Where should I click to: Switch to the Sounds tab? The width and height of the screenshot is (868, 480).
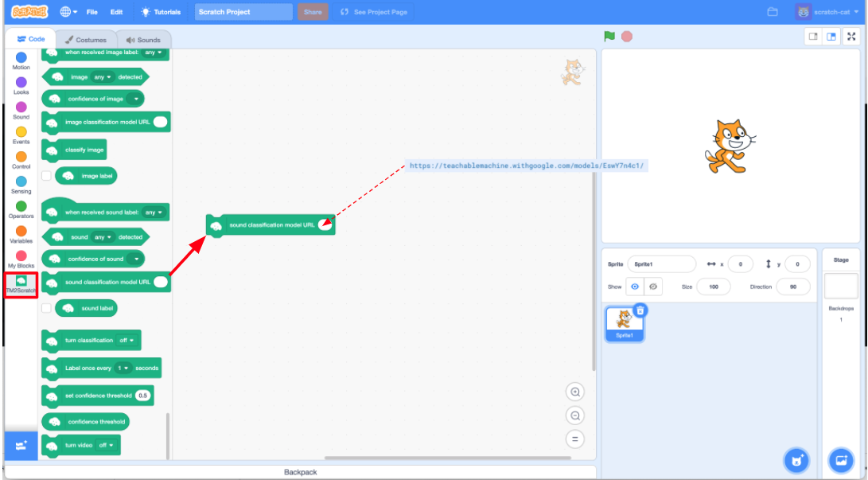click(143, 40)
